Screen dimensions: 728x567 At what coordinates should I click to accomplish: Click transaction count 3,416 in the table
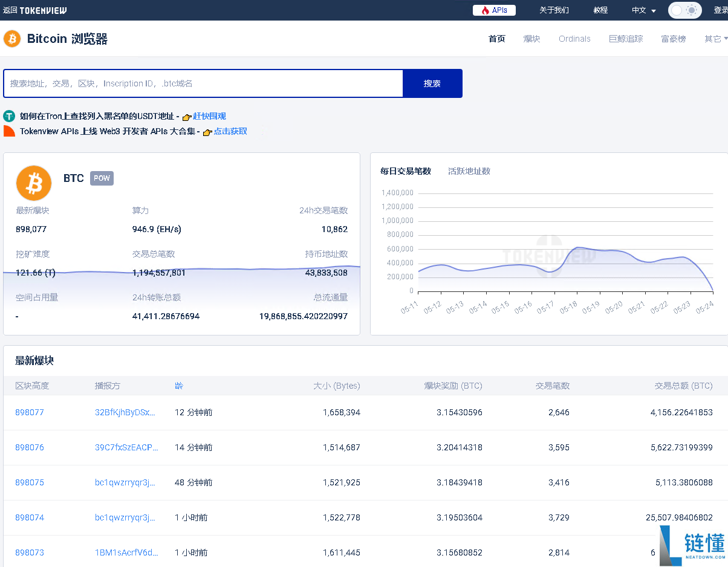pos(559,482)
